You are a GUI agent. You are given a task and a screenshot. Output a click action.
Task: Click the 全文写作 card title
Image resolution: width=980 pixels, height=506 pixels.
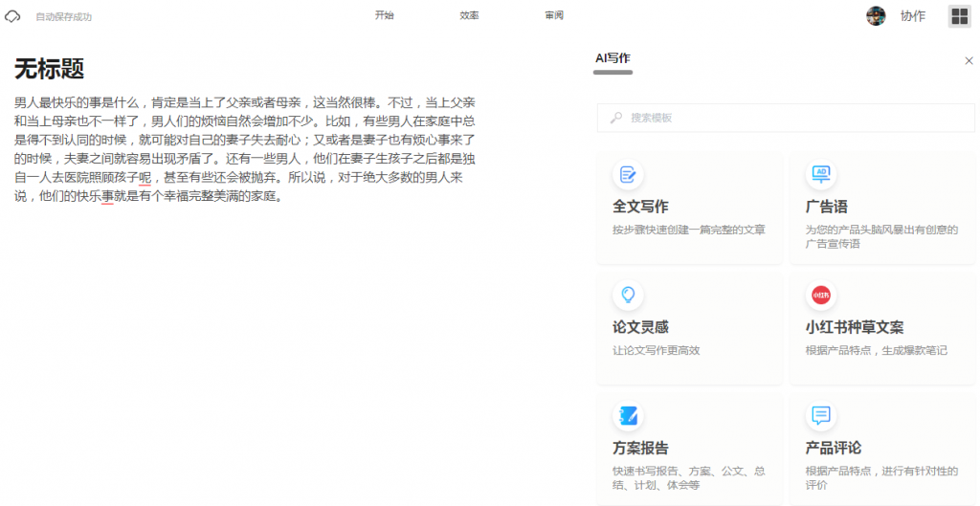[x=640, y=207]
